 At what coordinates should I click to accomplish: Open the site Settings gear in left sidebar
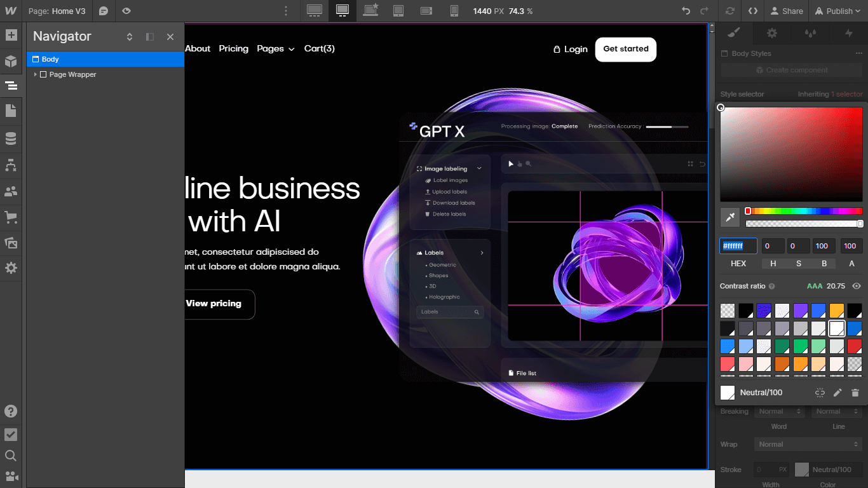[x=11, y=268]
